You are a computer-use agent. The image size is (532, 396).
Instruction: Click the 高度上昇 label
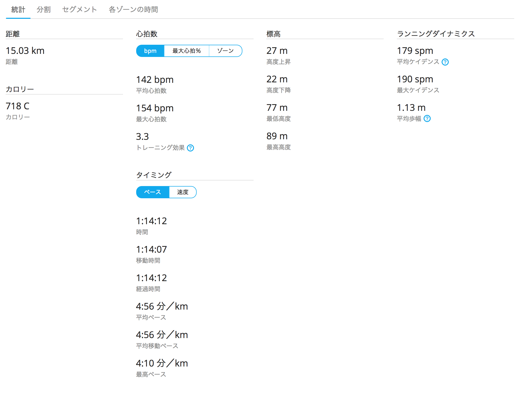coord(279,62)
